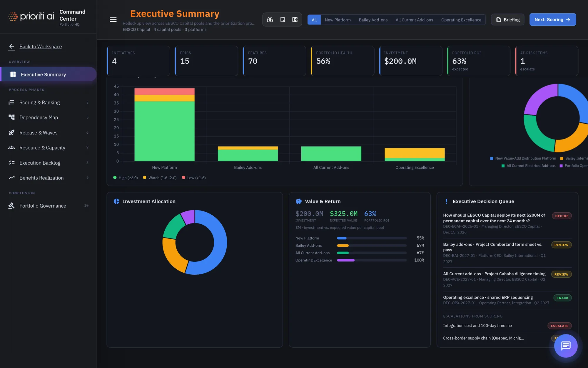Click the Resource & Capacity people icon
This screenshot has width=588, height=368.
11,148
